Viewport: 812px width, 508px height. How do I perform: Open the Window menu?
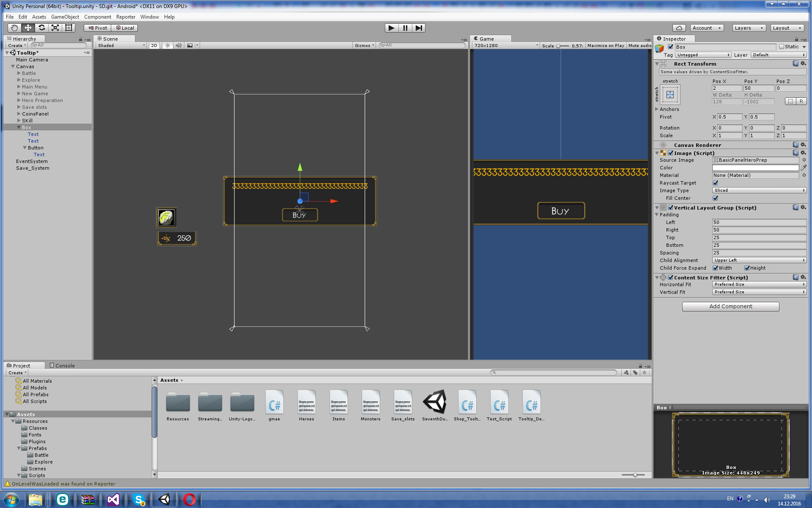(150, 17)
